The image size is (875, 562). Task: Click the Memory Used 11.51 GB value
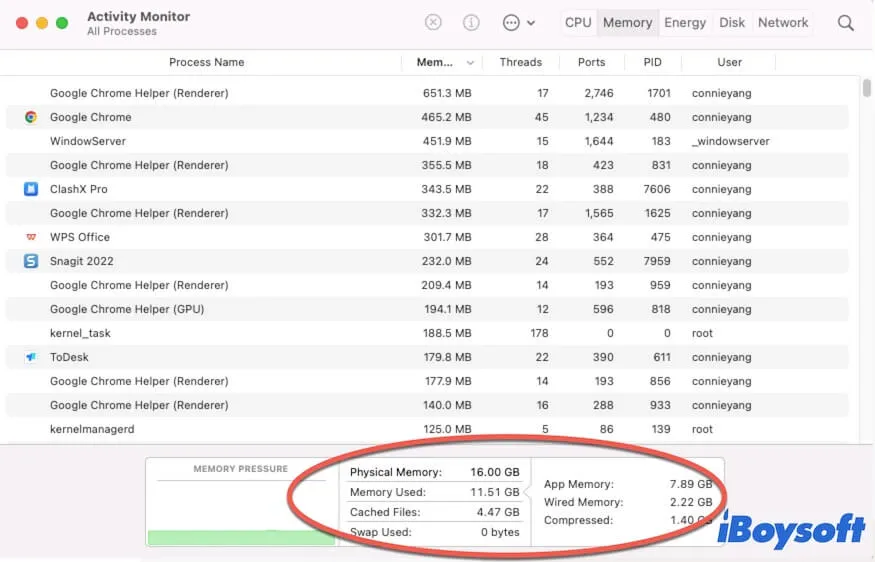(495, 492)
